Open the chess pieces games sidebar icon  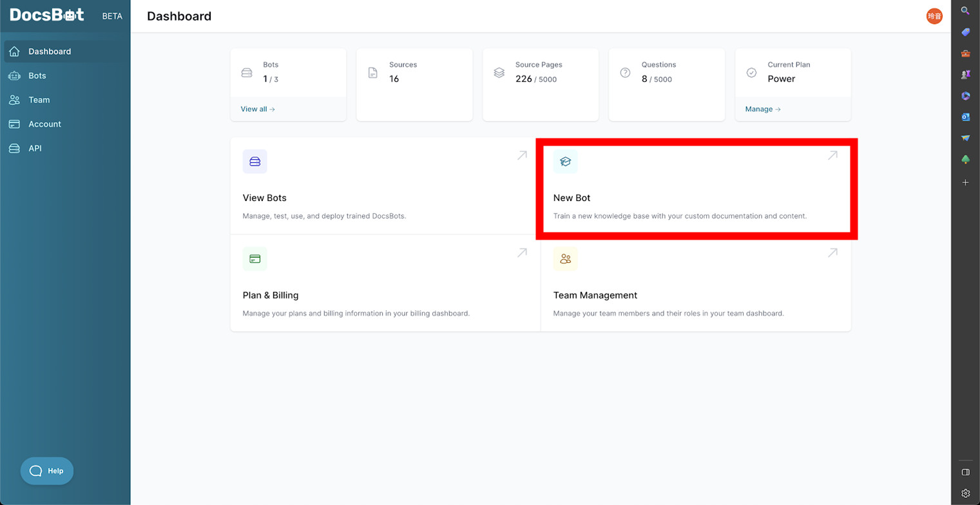(965, 75)
